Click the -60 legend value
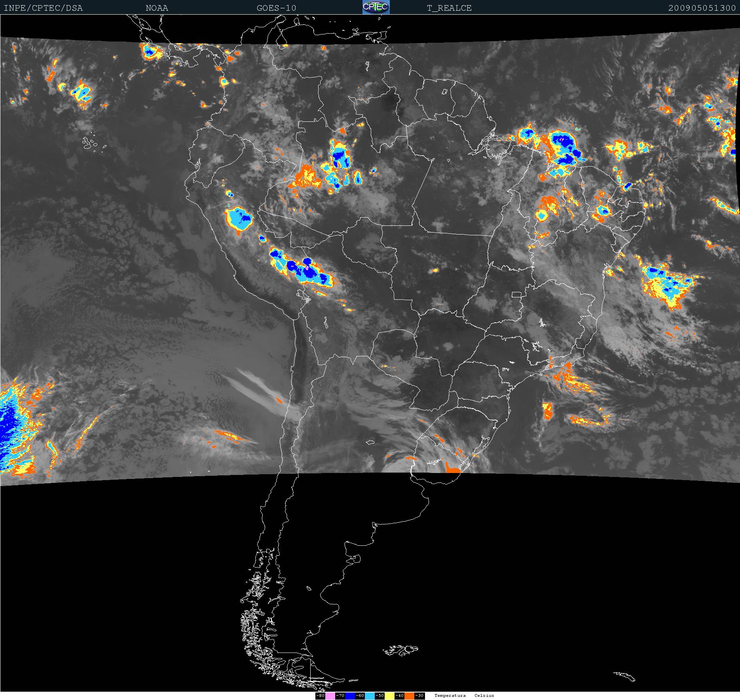This screenshot has height=700, width=740. [x=360, y=696]
